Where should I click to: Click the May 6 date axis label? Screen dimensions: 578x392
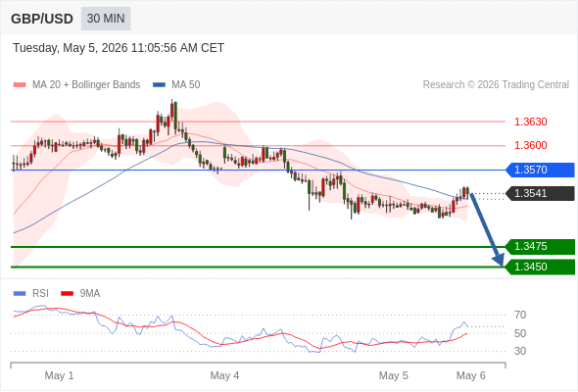pyautogui.click(x=471, y=375)
